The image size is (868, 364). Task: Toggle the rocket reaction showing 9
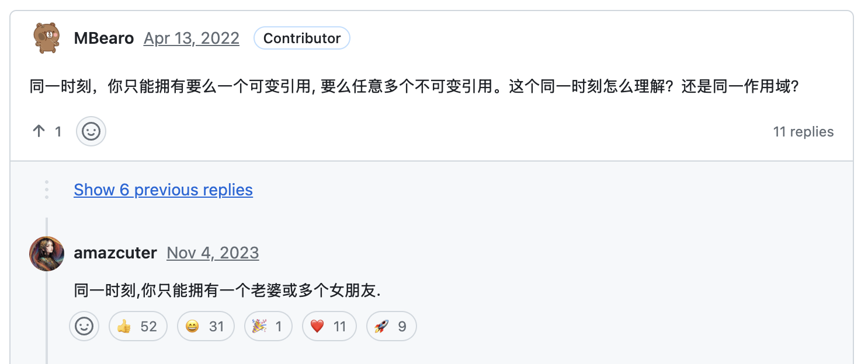point(391,326)
